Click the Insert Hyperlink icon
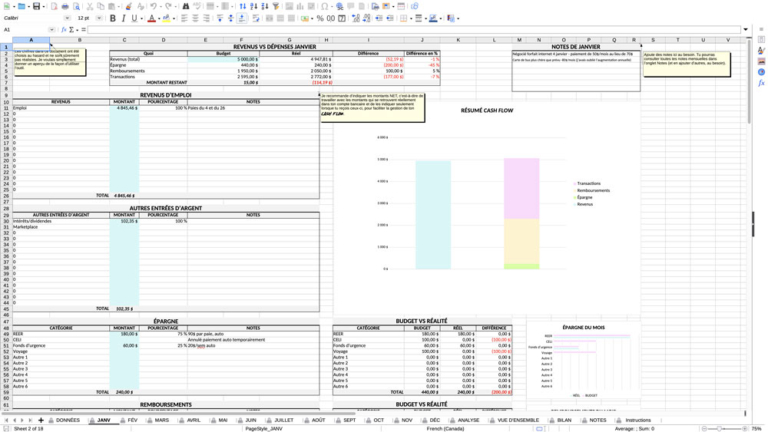The height and width of the screenshot is (432, 768). pos(339,6)
